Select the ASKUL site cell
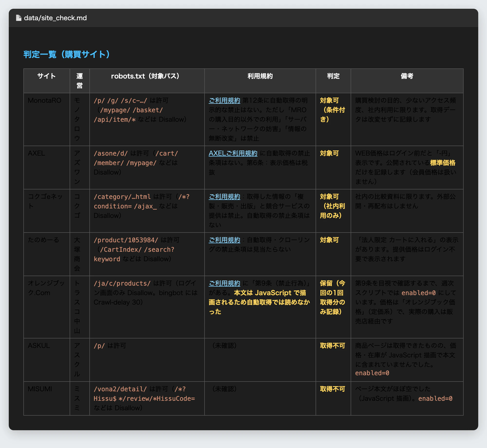The image size is (487, 448). pos(47,360)
